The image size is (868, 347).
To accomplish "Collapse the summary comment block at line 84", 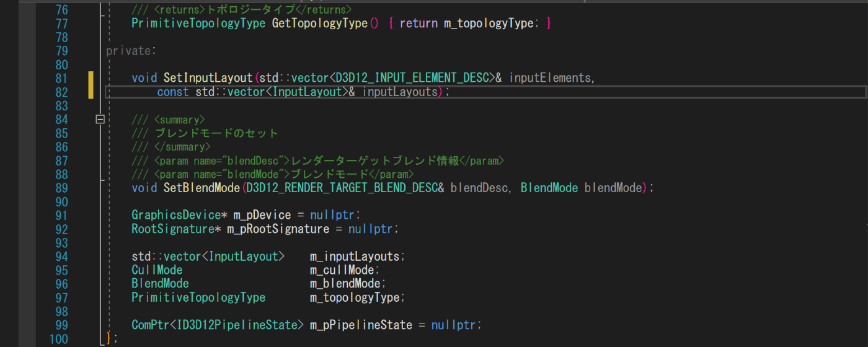I will 100,119.
